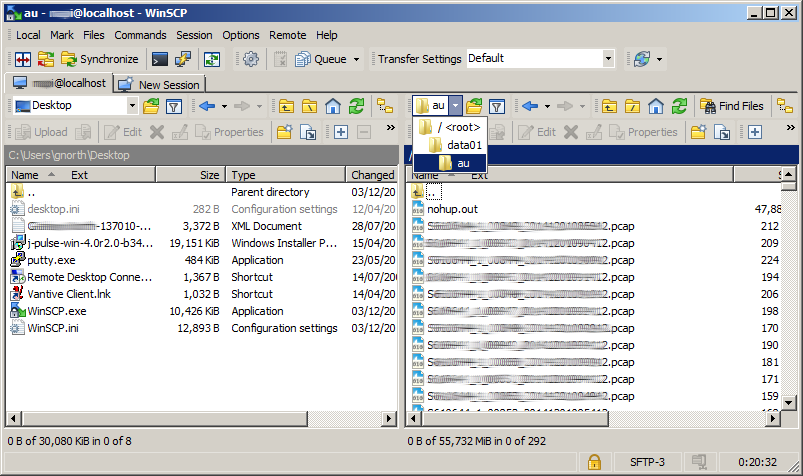Open Mark menu
Viewport: 803px width, 476px height.
click(62, 35)
